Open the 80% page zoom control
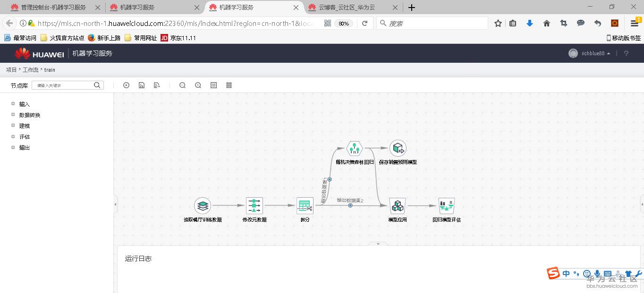Viewport: 644px width, 293px height. [x=343, y=23]
